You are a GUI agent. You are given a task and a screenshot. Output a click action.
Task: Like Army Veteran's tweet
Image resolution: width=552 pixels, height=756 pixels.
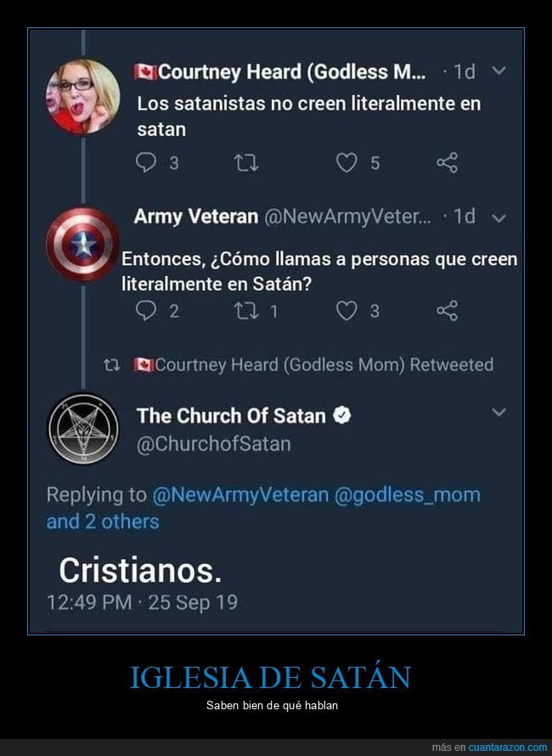click(x=346, y=311)
